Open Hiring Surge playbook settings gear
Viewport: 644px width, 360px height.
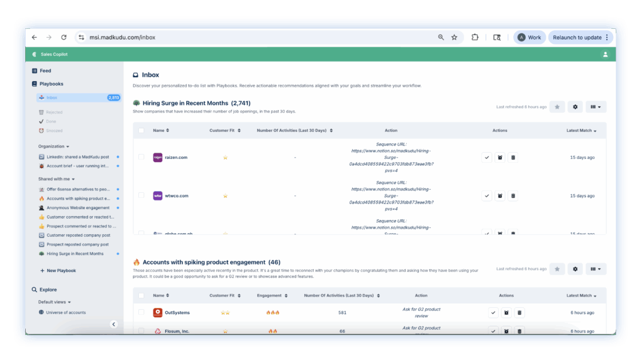coord(575,107)
